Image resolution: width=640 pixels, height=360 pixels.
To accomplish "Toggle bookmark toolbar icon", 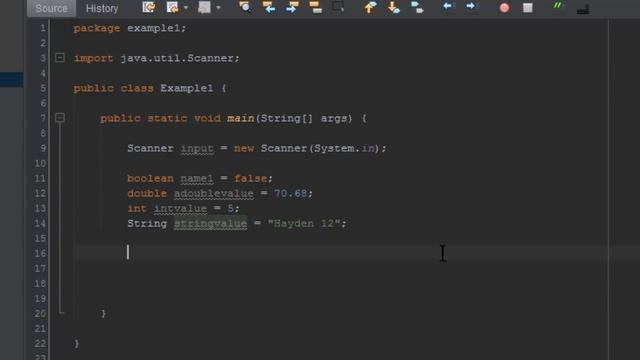I will [417, 7].
